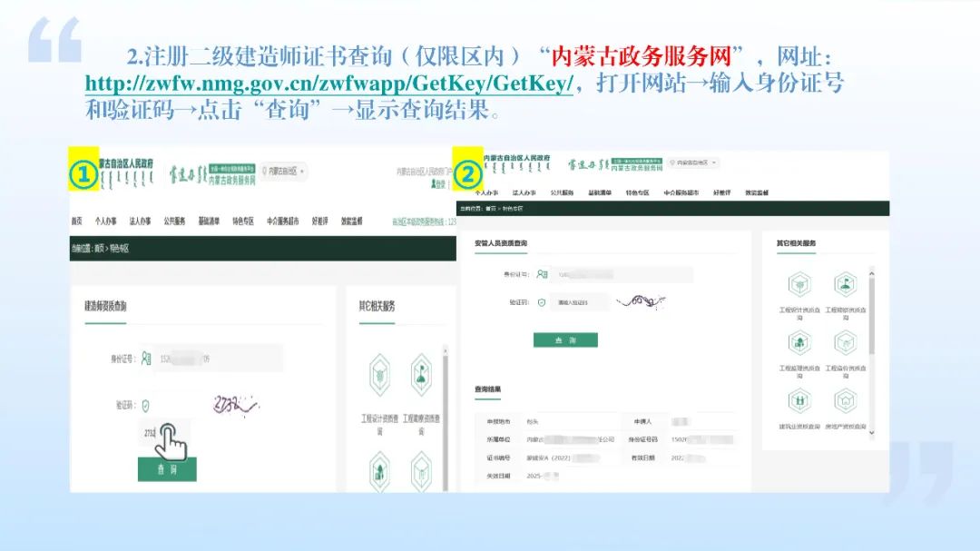Open 个人办事 in screenshot 2 navigation
980x551 pixels.
pyautogui.click(x=486, y=192)
